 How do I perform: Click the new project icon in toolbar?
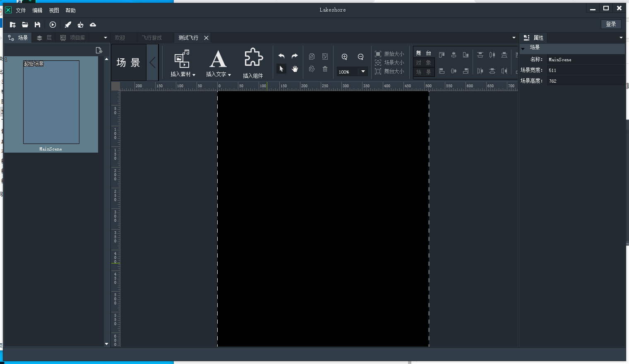tap(13, 25)
